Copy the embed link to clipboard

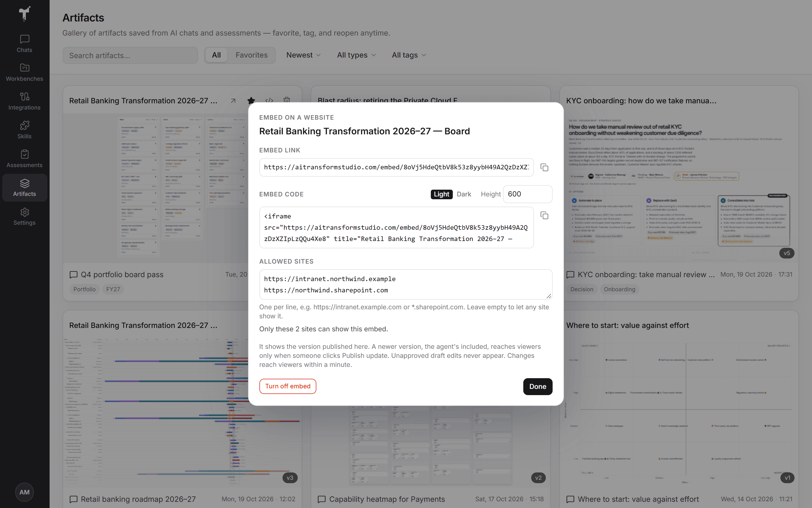point(544,167)
